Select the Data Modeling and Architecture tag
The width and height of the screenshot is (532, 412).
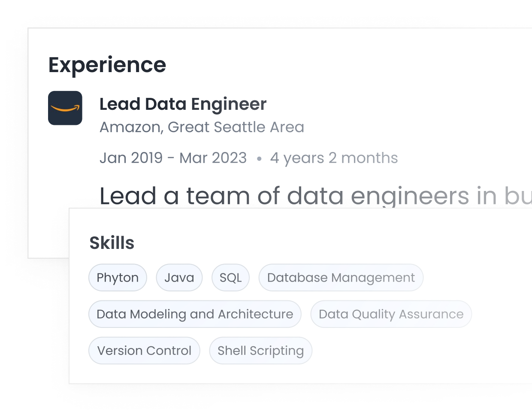pyautogui.click(x=195, y=314)
